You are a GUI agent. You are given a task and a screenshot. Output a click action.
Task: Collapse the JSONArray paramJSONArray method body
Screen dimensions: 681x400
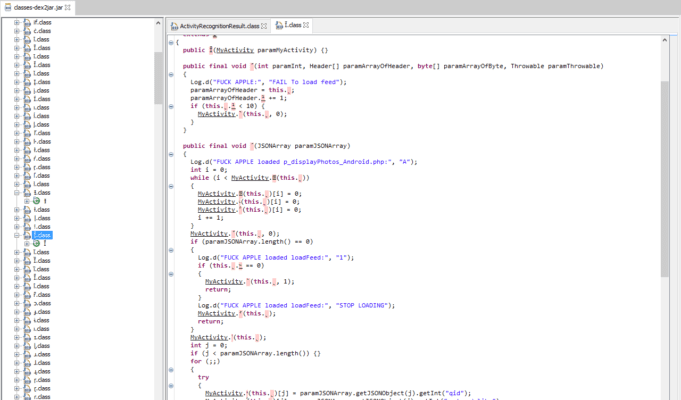click(x=171, y=154)
